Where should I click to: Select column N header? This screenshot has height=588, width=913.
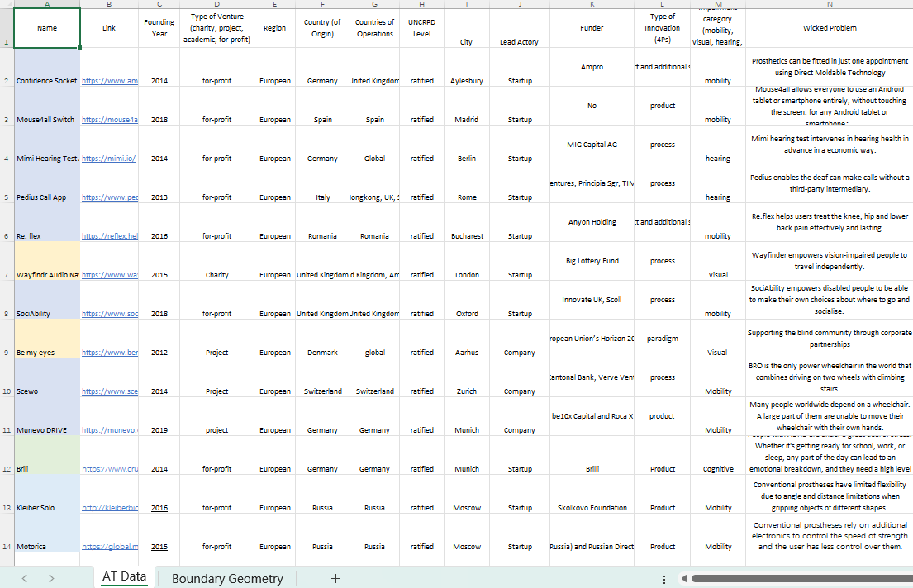(830, 4)
